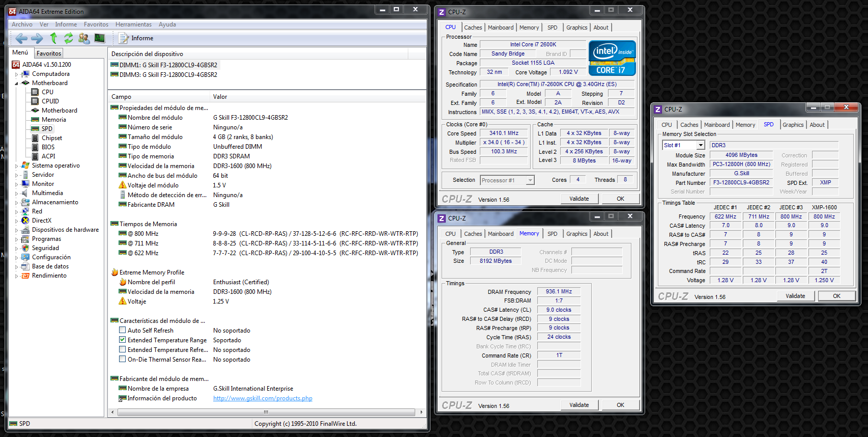Click the Informe report icon in toolbar

123,38
